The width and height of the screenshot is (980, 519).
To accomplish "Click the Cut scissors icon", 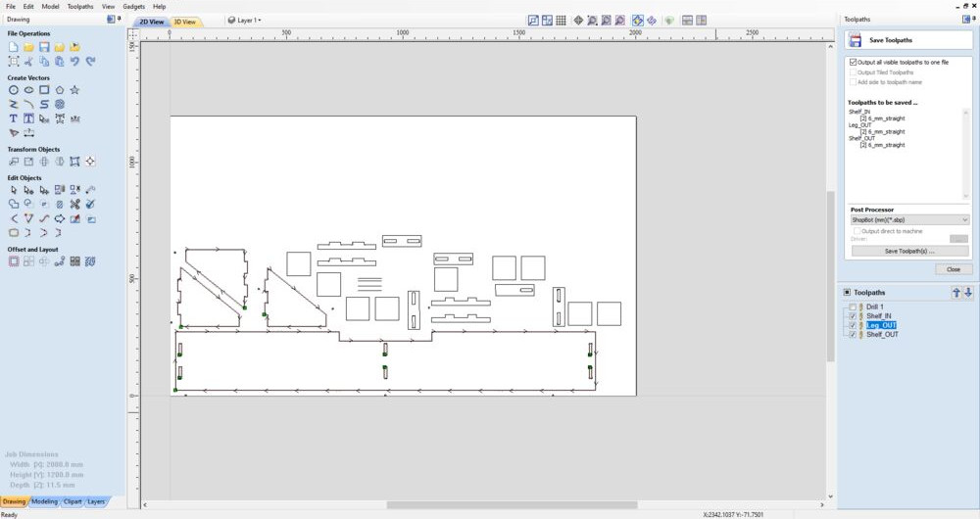I will click(28, 62).
